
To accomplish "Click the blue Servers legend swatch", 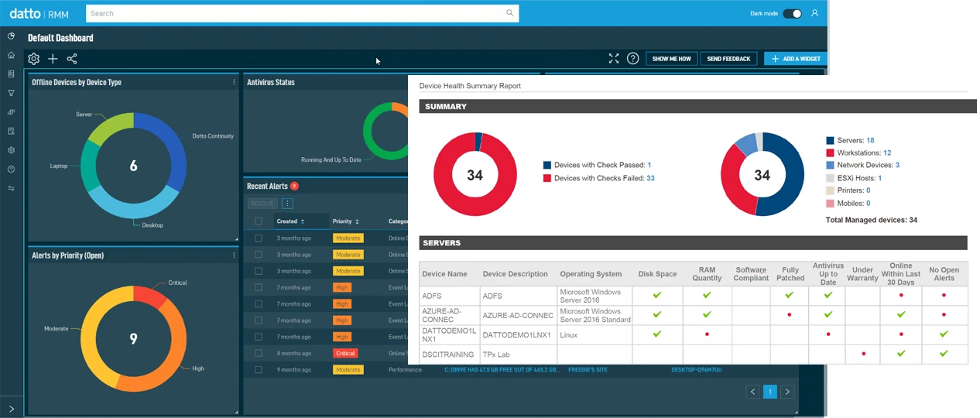I will (x=830, y=141).
